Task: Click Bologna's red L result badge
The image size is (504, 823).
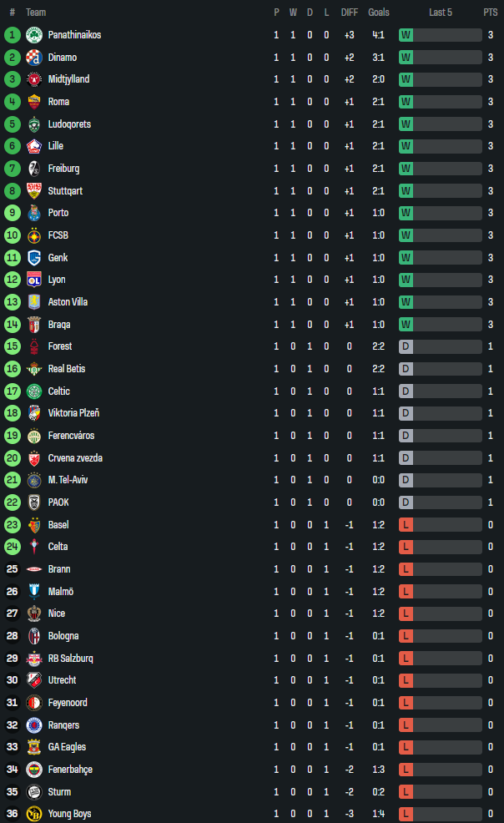Action: 406,636
